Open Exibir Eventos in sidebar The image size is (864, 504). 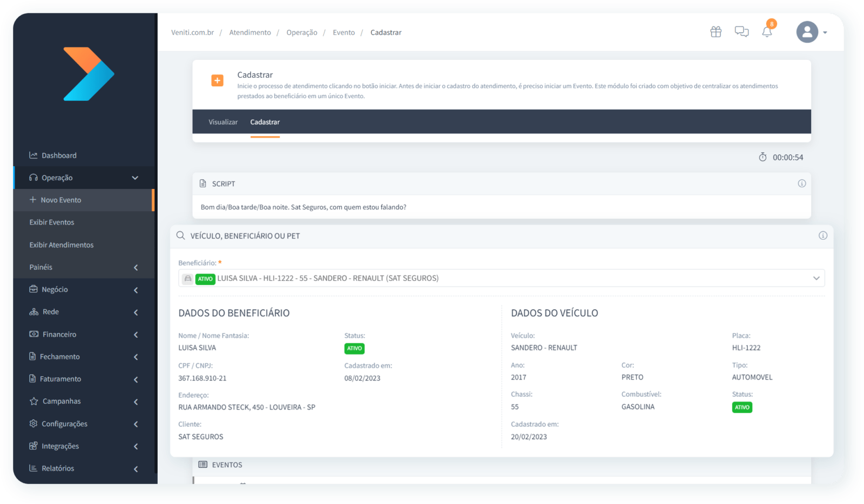coord(52,222)
